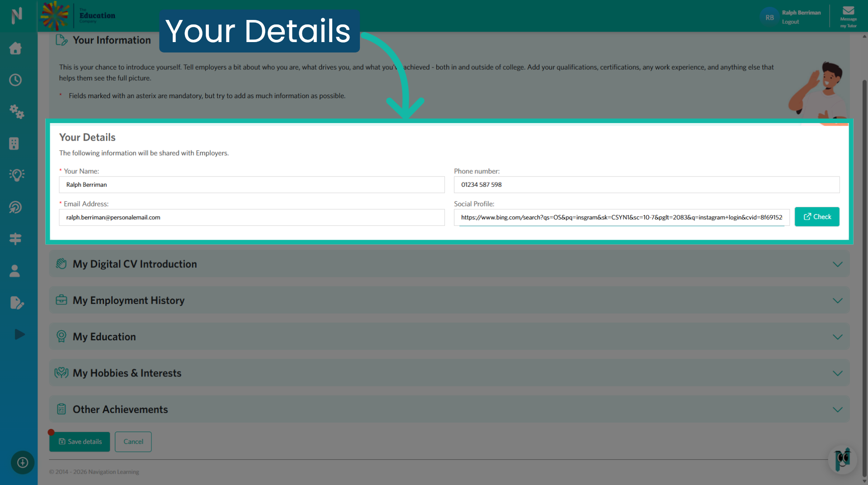Open the radar target sidebar icon
868x485 pixels.
click(15, 207)
